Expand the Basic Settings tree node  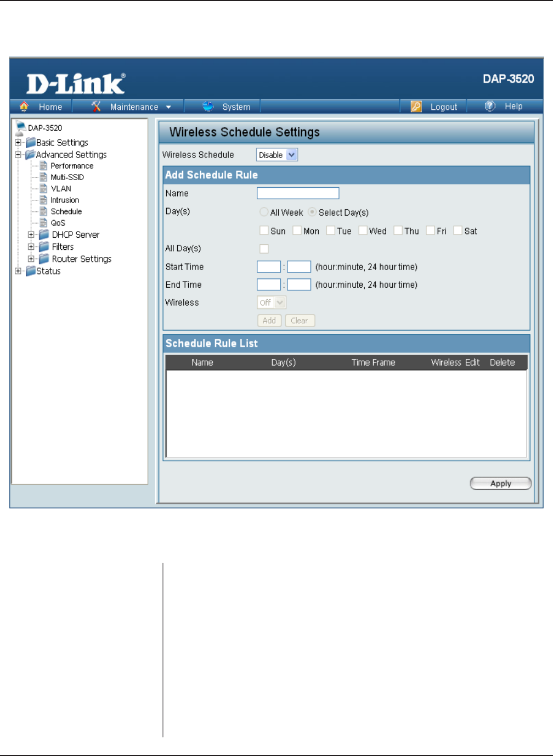[x=18, y=143]
